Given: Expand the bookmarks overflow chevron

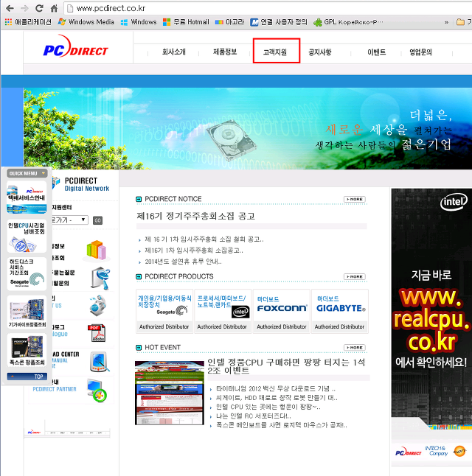Looking at the screenshot, I should coord(446,22).
